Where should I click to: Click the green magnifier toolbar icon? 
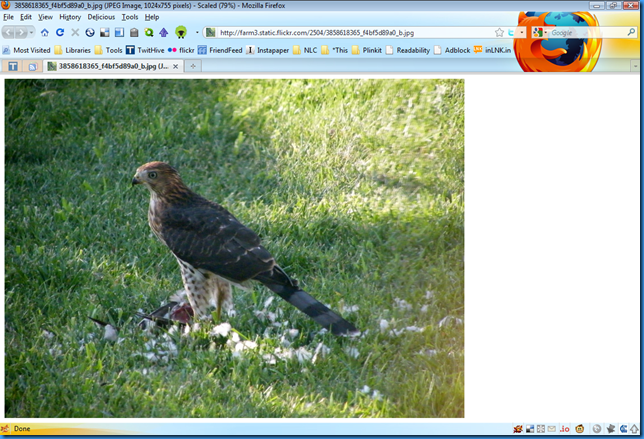[149, 32]
